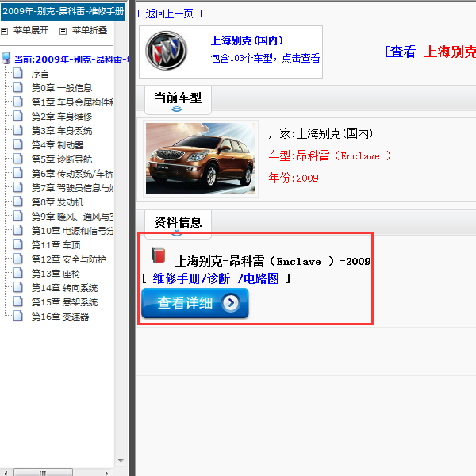Open 第4章 制动器 chapter
The height and width of the screenshot is (476, 476).
pos(57,145)
